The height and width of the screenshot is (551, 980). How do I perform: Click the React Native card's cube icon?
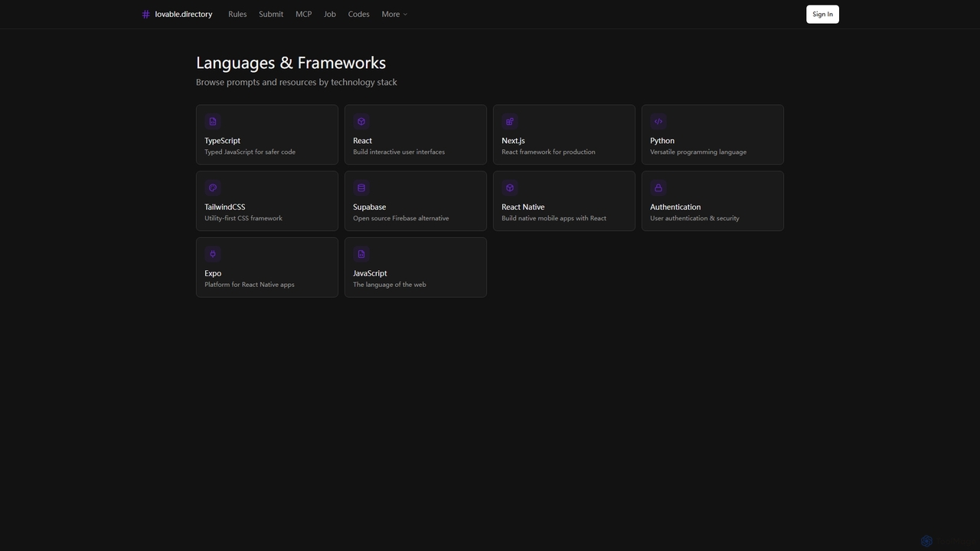pos(510,187)
